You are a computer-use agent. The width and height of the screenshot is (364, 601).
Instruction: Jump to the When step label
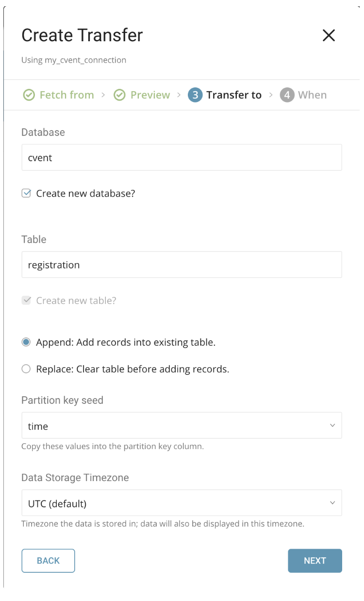pyautogui.click(x=312, y=95)
